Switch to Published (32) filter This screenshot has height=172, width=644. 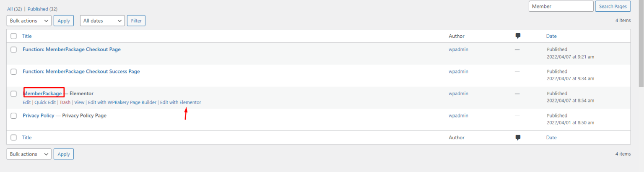[x=42, y=9]
